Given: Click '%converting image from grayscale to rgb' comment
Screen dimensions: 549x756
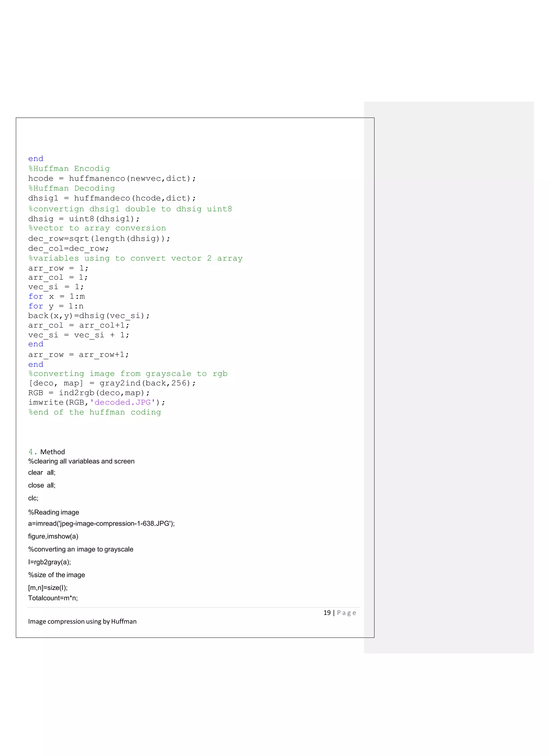Looking at the screenshot, I should (x=128, y=374).
